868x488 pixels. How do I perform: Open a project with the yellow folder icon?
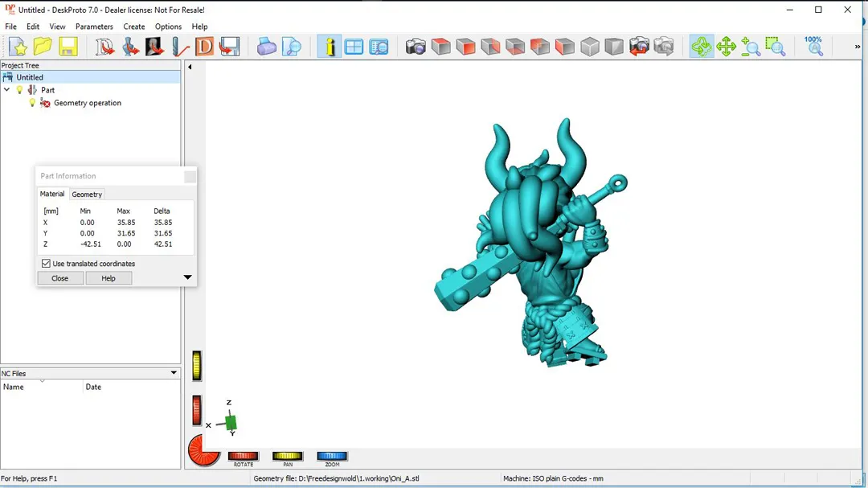point(43,47)
